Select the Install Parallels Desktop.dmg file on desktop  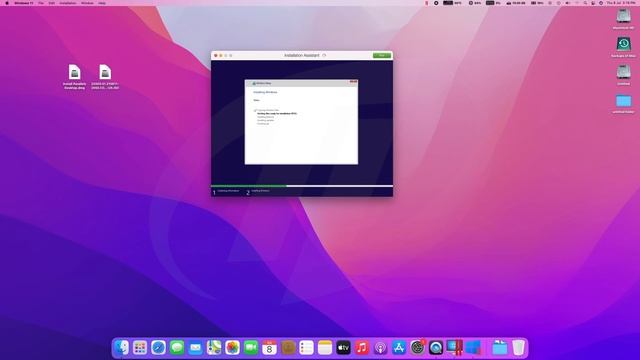74,77
